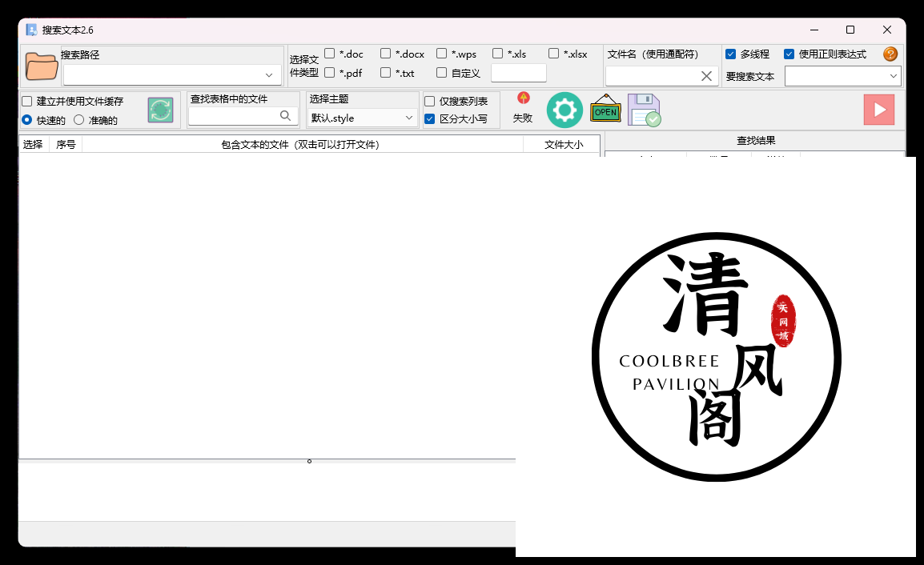
Task: Click the 文件大小 column header
Action: pyautogui.click(x=564, y=144)
